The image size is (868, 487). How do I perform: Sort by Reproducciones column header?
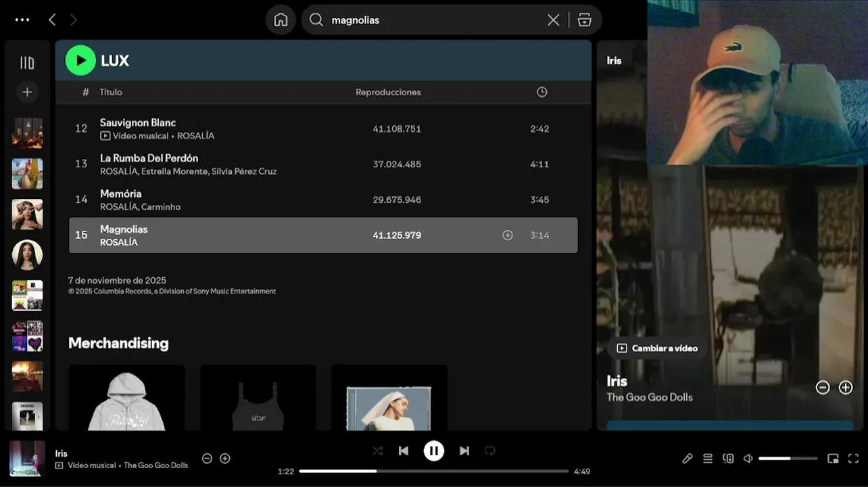[x=388, y=92]
